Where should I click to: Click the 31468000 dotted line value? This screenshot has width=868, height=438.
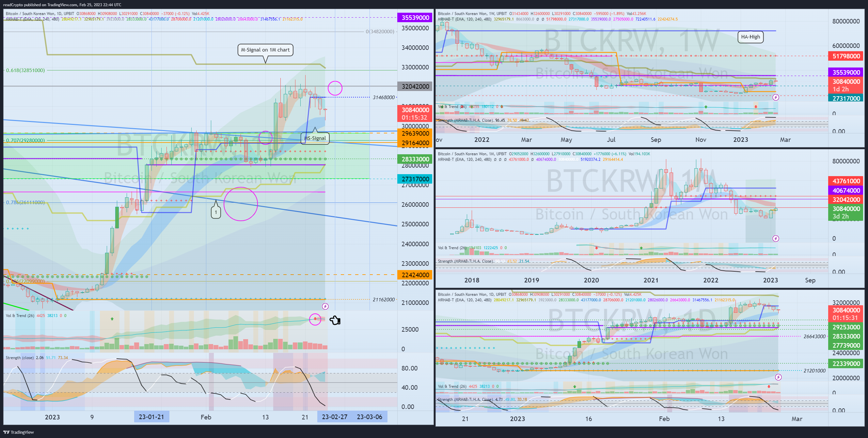[384, 97]
